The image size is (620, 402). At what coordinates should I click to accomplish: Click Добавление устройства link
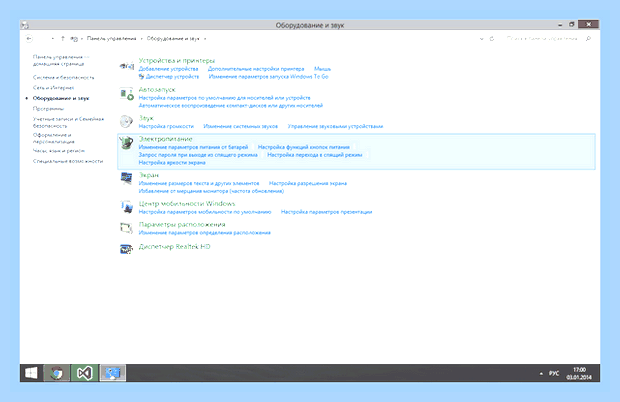168,69
